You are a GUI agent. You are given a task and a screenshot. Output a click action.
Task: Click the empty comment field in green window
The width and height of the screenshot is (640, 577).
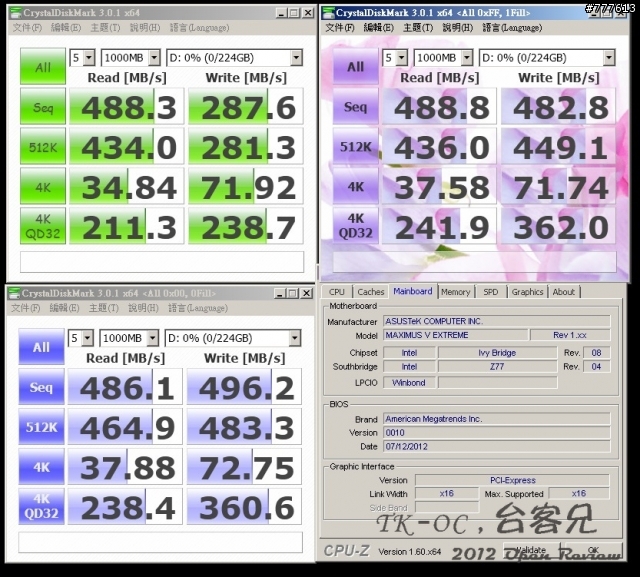(162, 262)
